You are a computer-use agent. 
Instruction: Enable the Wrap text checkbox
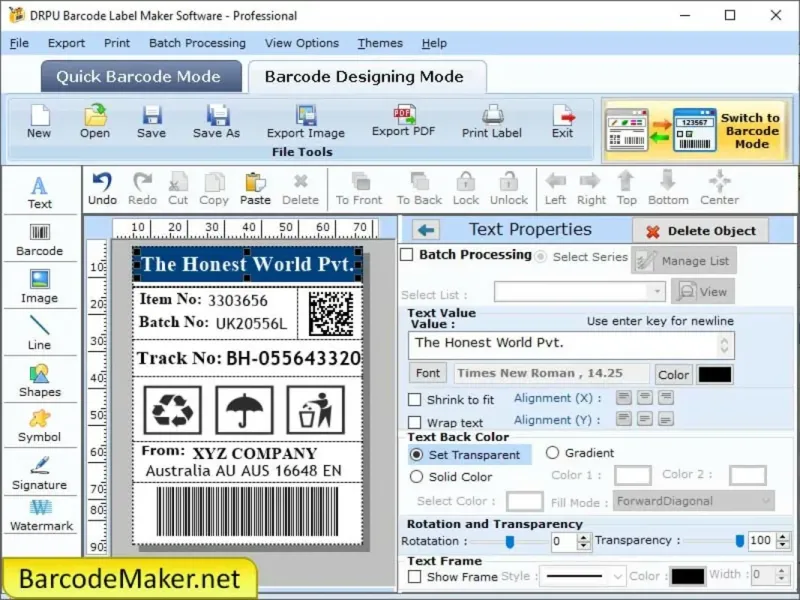tap(415, 422)
